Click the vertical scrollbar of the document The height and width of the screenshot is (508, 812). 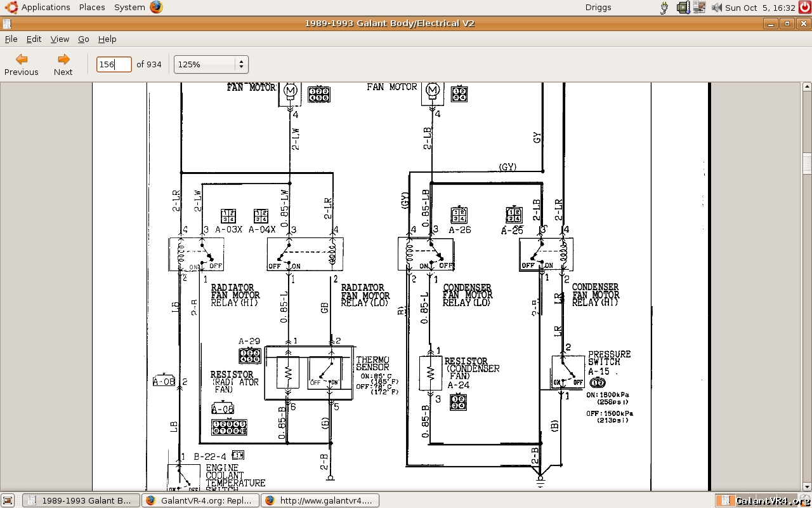point(807,286)
